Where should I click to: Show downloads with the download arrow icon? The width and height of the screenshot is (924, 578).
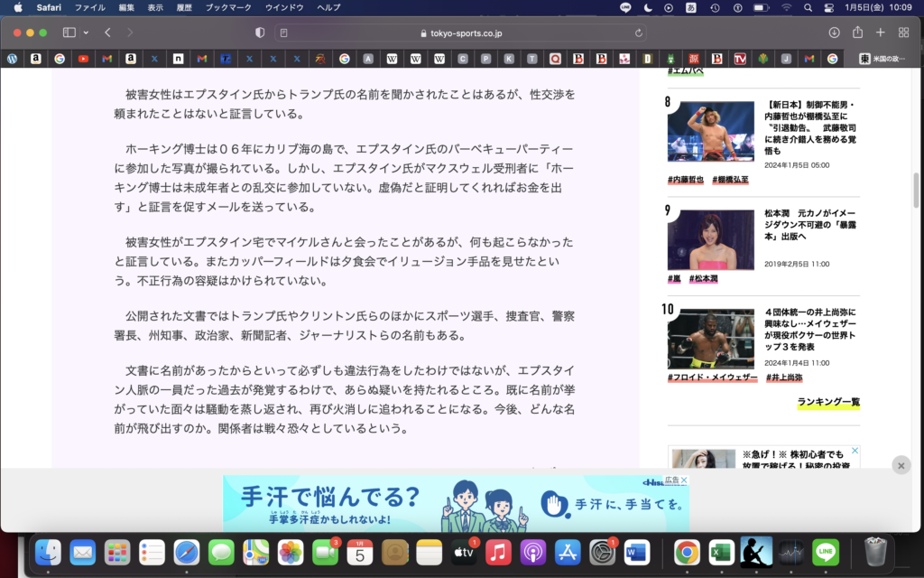[x=834, y=33]
